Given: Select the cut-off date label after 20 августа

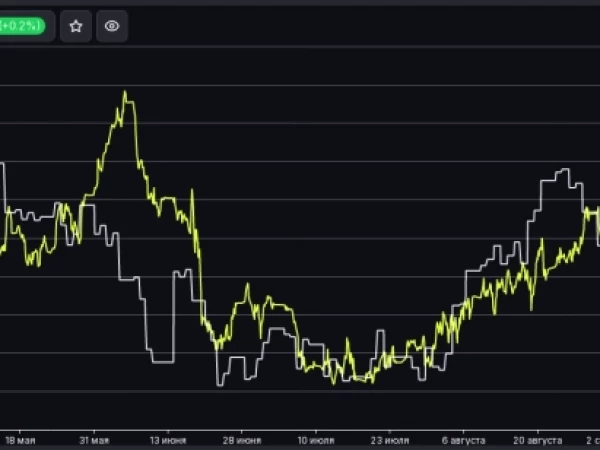Looking at the screenshot, I should (593, 440).
